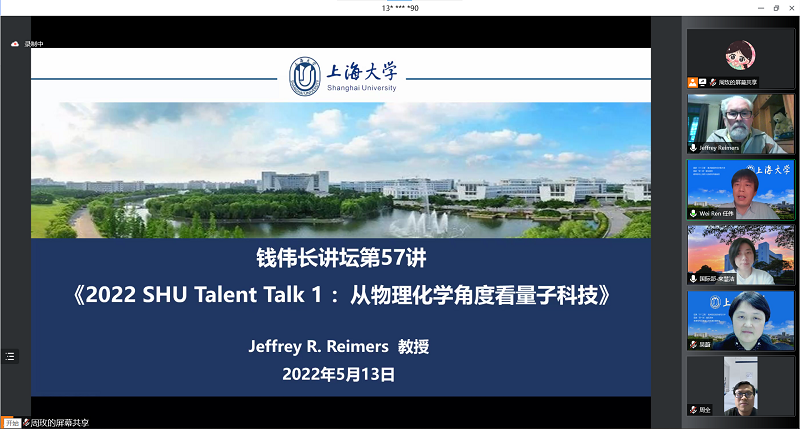Click the screen sharing label at bottom-left
This screenshot has width=800, height=429.
(x=60, y=423)
